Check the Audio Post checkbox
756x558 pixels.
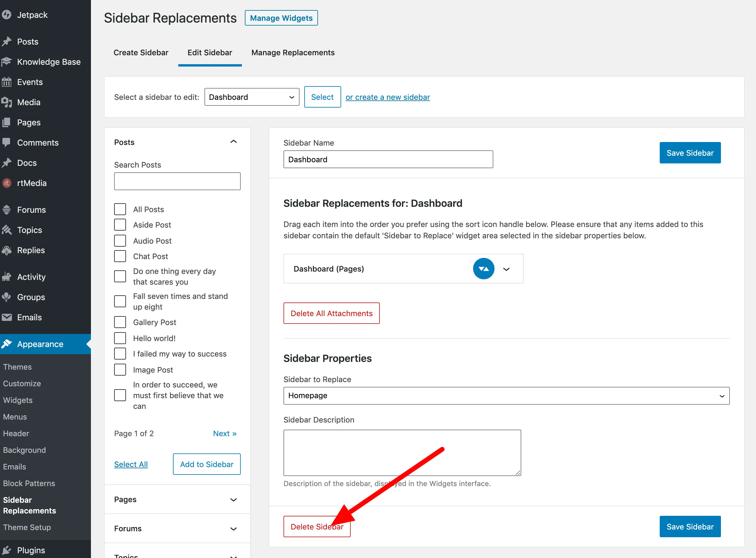(120, 241)
